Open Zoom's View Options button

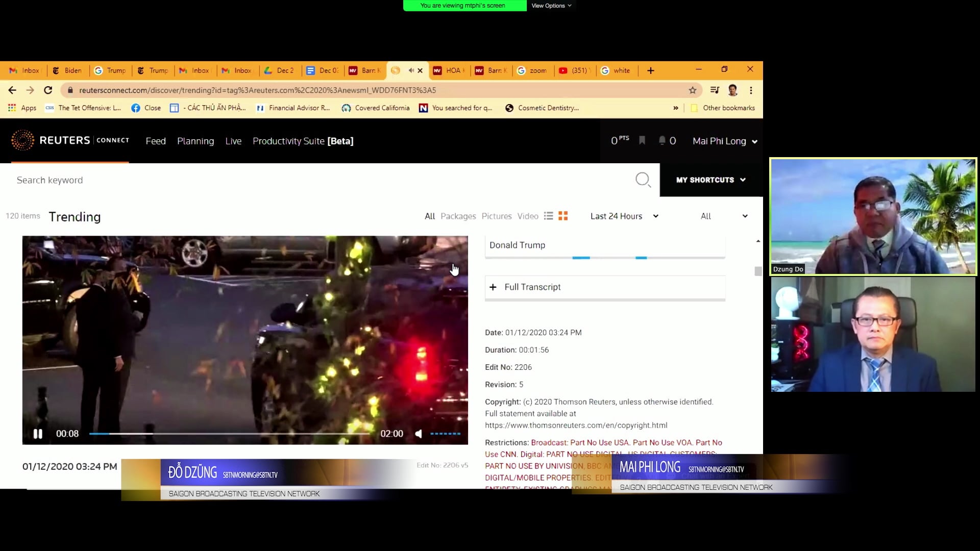pyautogui.click(x=551, y=6)
